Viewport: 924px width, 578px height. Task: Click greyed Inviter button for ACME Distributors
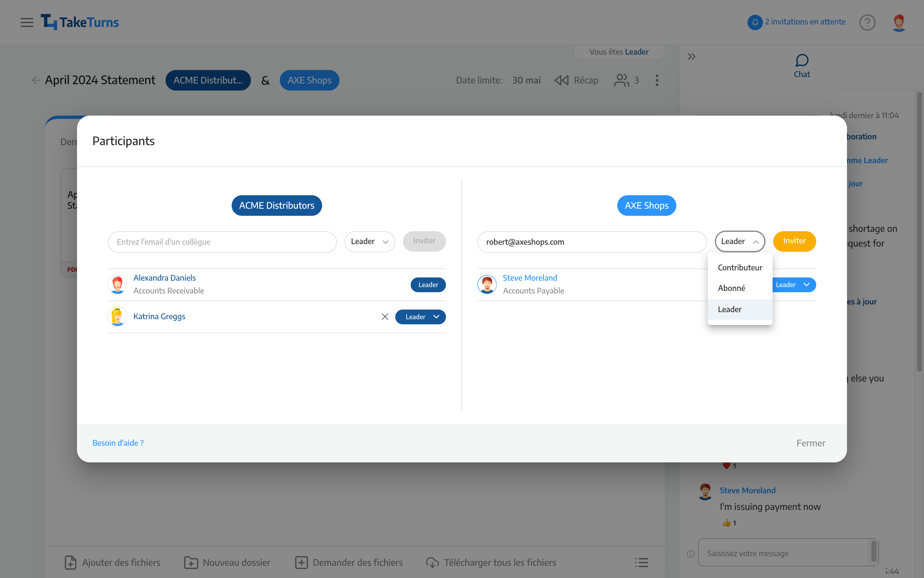424,241
